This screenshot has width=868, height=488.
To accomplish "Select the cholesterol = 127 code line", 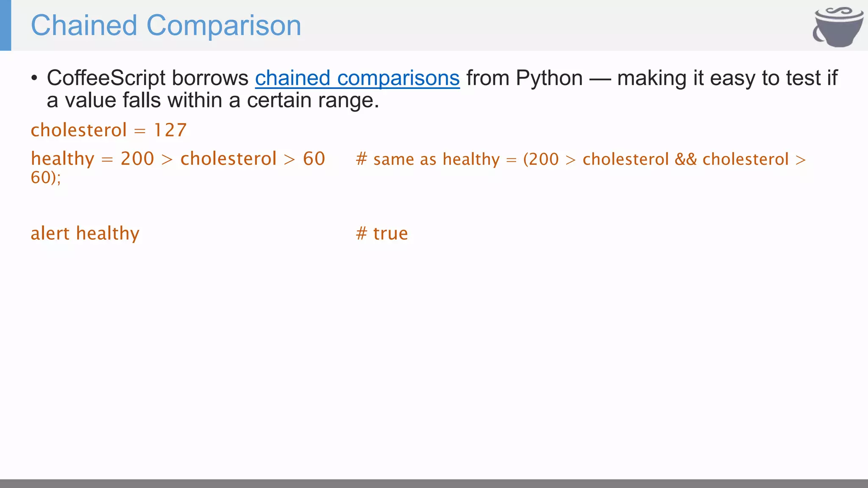I will [108, 130].
